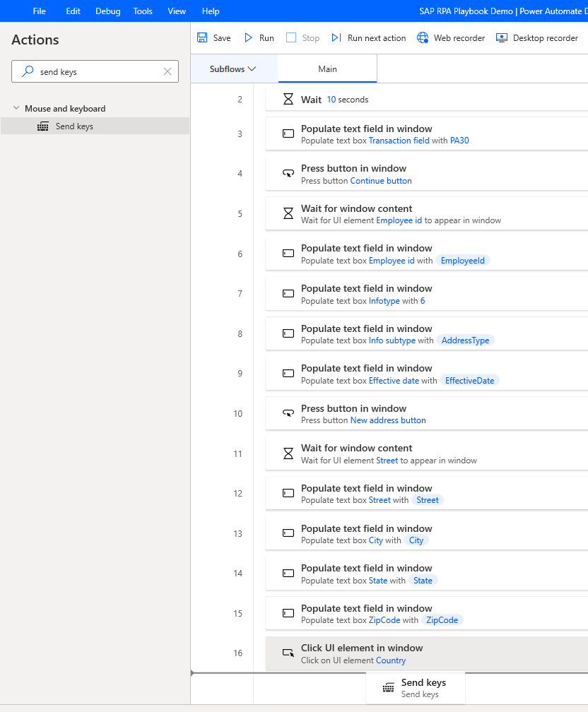Click the New address button link in action 10
The width and height of the screenshot is (588, 712).
pyautogui.click(x=387, y=420)
